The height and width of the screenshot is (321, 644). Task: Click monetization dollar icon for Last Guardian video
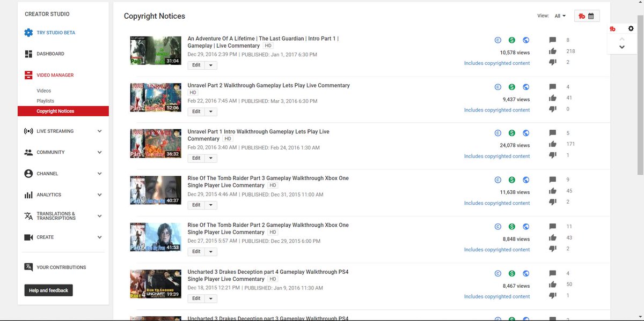pos(512,40)
